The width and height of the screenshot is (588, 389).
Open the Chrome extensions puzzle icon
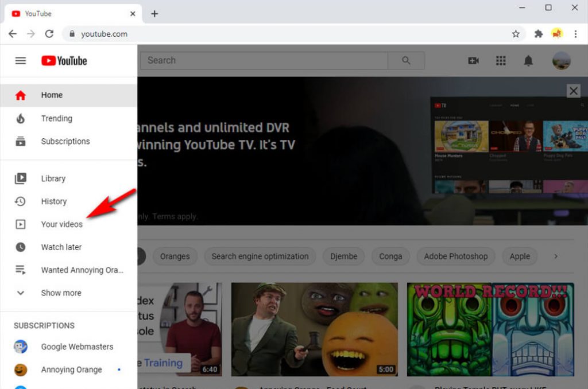point(539,34)
